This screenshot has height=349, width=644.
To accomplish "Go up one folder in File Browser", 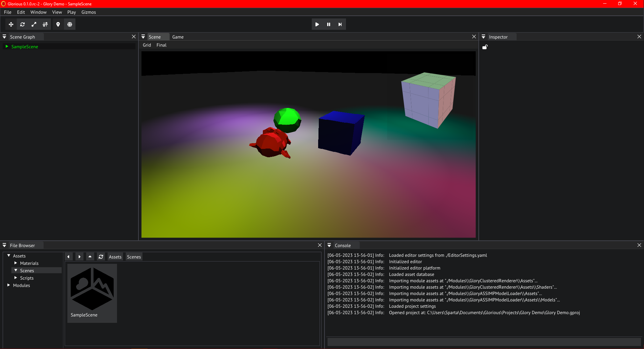I will (90, 257).
